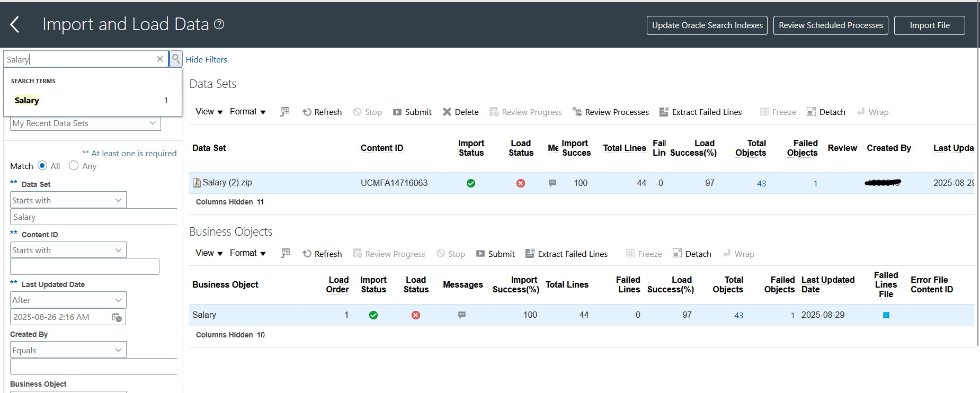This screenshot has height=393, width=980.
Task: Review Processes for the data set
Action: point(611,112)
